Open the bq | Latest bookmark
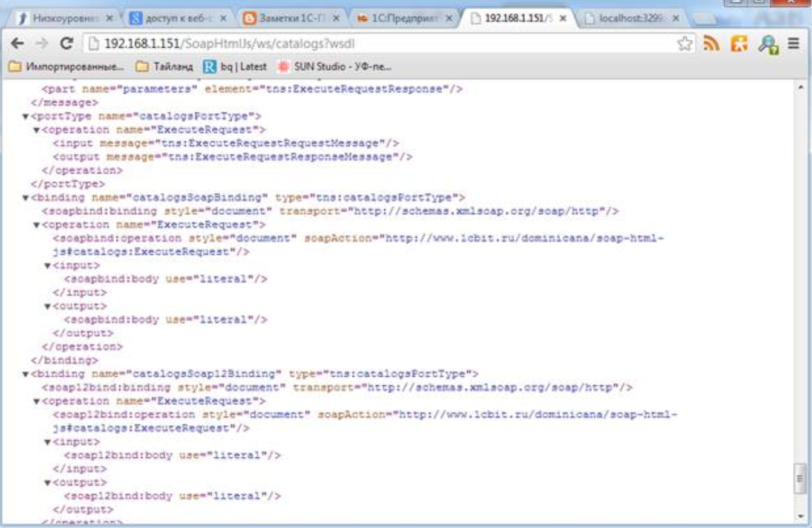This screenshot has height=528, width=812. click(x=235, y=67)
